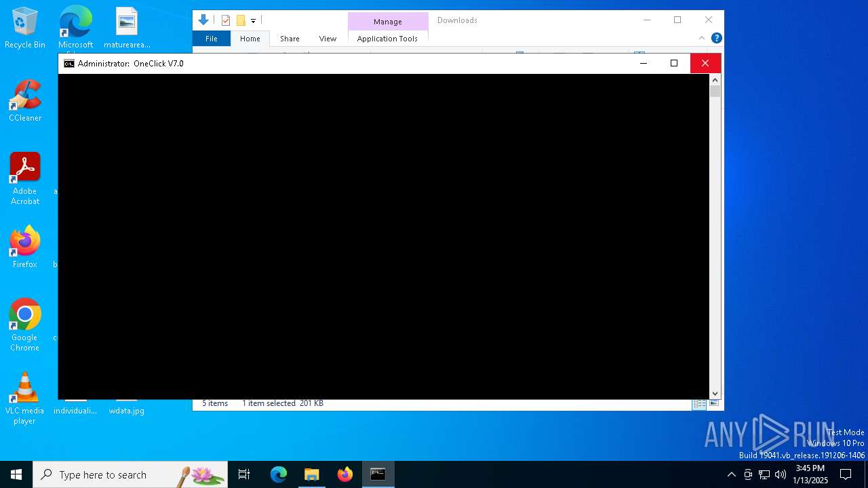
Task: Switch to the Home ribbon tab
Action: tap(250, 39)
